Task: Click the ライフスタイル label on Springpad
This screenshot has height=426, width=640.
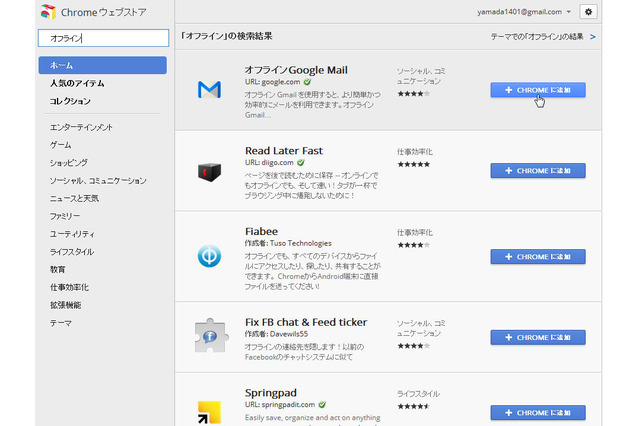Action: tap(418, 394)
